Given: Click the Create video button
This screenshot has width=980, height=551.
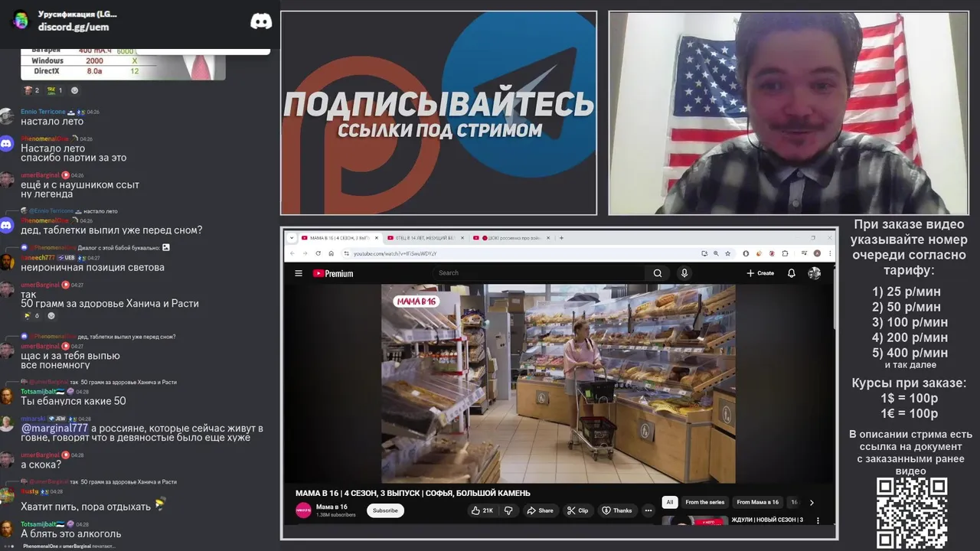Looking at the screenshot, I should point(760,273).
